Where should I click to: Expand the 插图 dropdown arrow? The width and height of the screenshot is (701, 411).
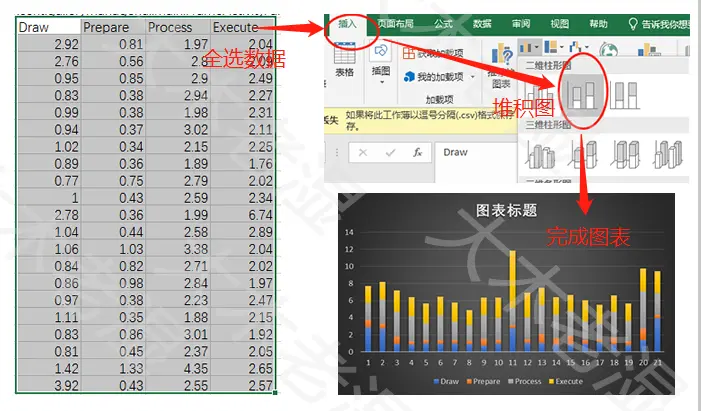click(381, 82)
